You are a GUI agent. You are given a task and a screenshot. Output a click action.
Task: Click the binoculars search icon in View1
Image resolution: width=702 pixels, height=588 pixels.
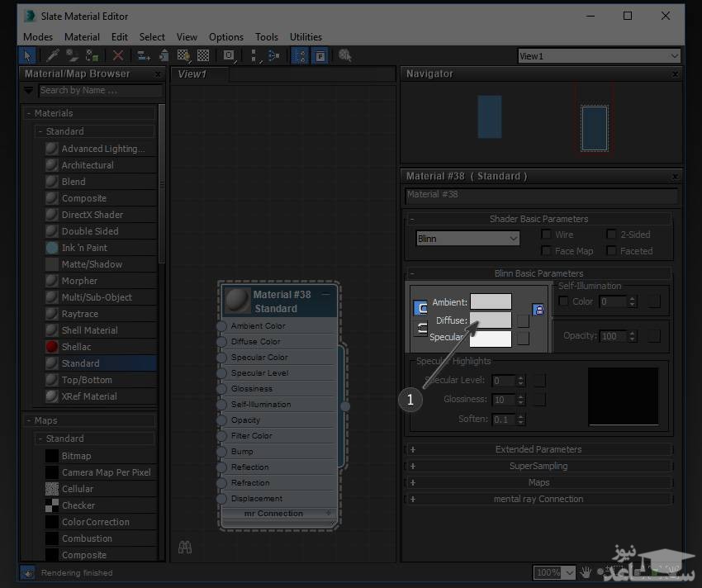(185, 548)
